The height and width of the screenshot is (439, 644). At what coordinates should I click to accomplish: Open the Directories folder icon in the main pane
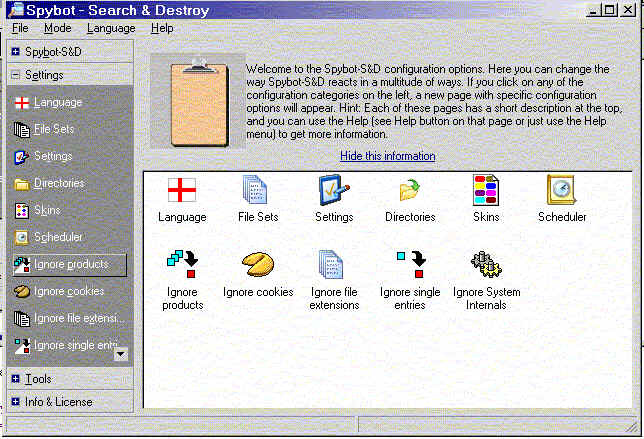[x=409, y=190]
